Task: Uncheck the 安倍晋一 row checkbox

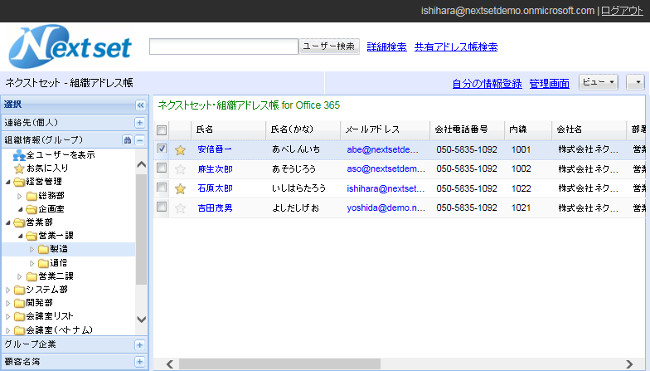Action: tap(162, 148)
